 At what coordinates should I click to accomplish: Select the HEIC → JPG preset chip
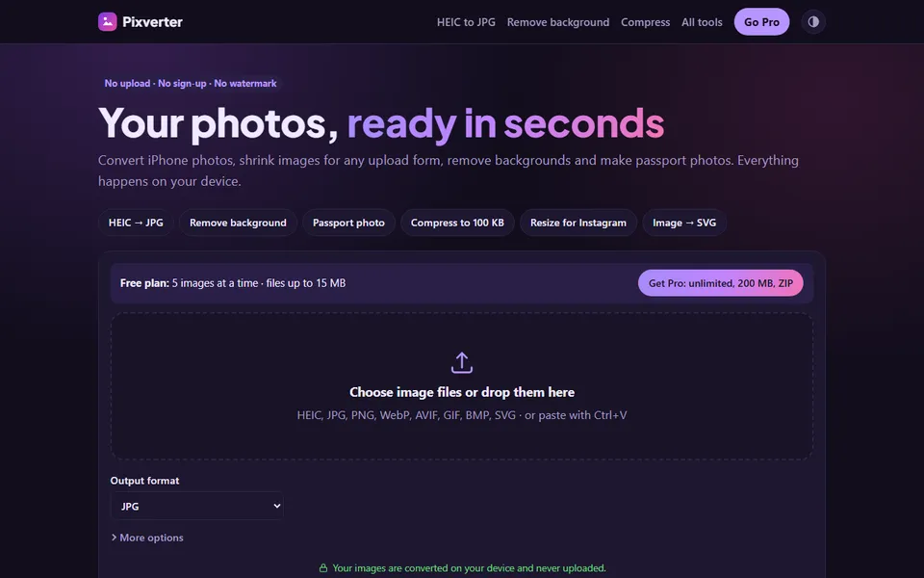[136, 223]
